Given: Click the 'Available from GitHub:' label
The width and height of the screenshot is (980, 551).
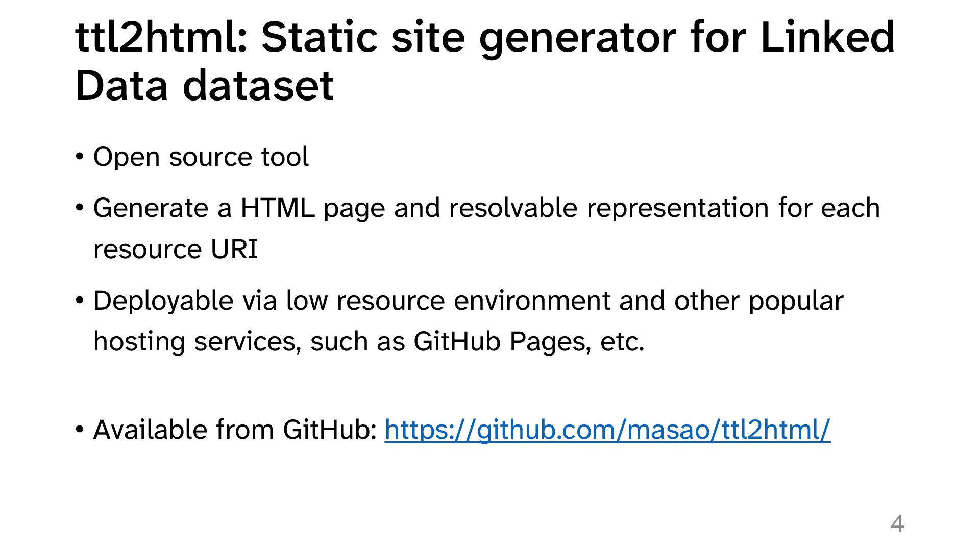Looking at the screenshot, I should pyautogui.click(x=235, y=430).
